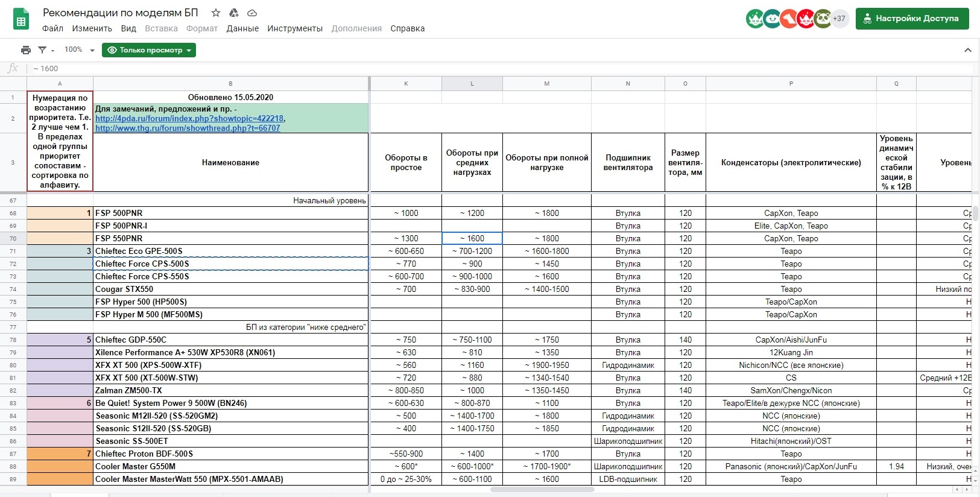Select the cell Hitachi(японский)/OST

click(791, 441)
